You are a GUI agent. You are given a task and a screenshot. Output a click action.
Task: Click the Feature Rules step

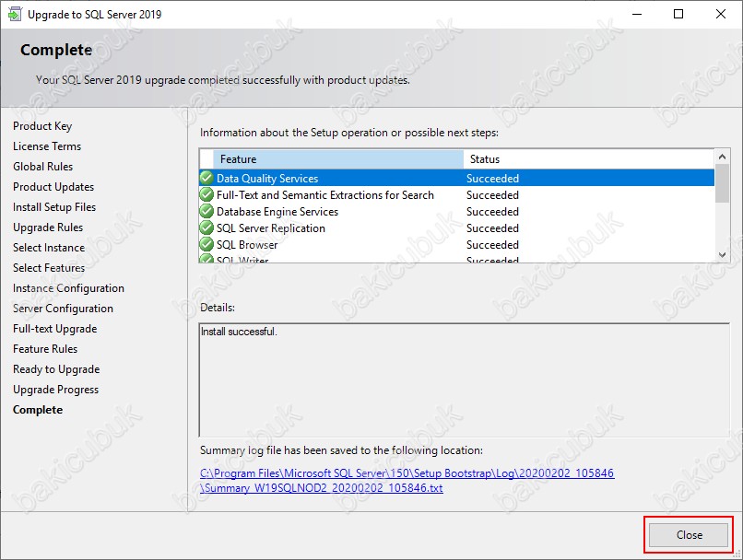pyautogui.click(x=45, y=349)
